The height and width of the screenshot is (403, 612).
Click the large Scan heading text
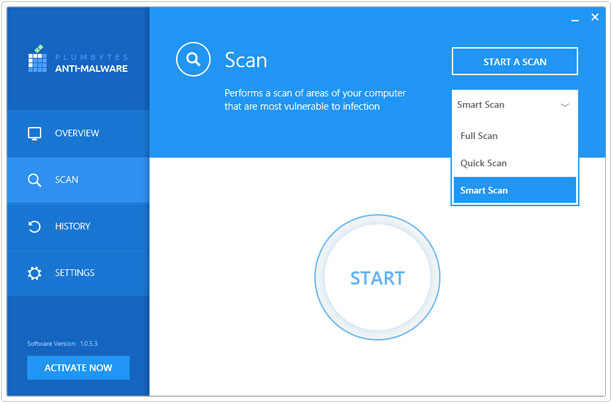click(246, 60)
